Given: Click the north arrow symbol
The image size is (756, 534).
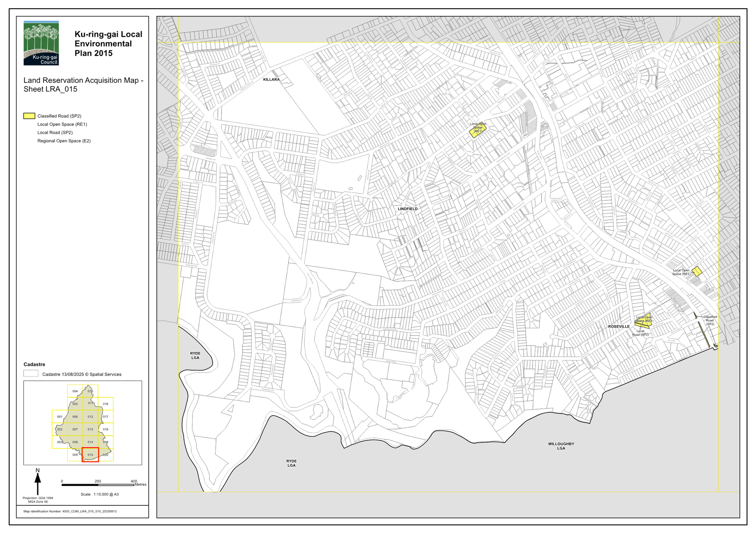Looking at the screenshot, I should pyautogui.click(x=38, y=483).
